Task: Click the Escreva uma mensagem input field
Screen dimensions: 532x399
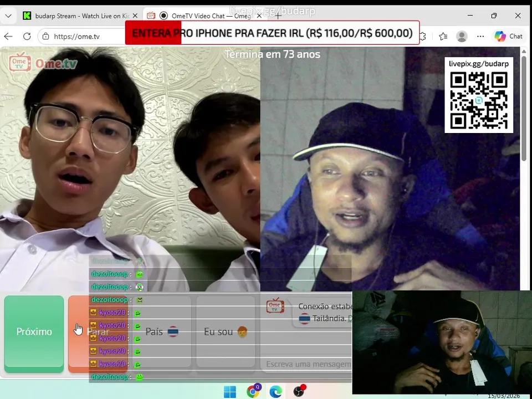Action: pos(307,364)
